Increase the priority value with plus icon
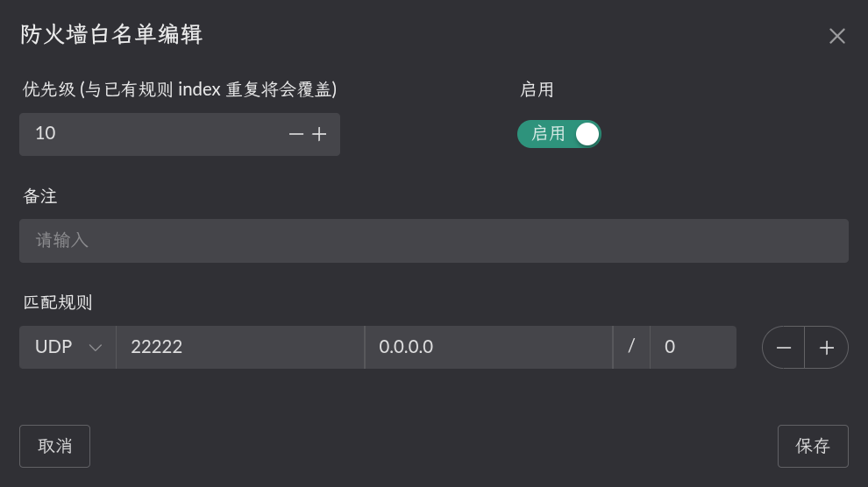Screen dimensions: 868x487 tap(319, 134)
